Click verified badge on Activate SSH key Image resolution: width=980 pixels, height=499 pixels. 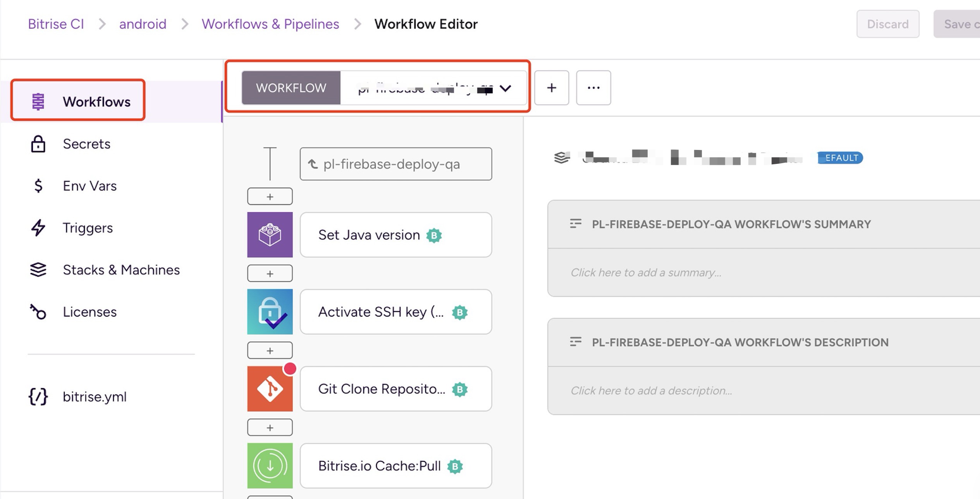click(460, 312)
